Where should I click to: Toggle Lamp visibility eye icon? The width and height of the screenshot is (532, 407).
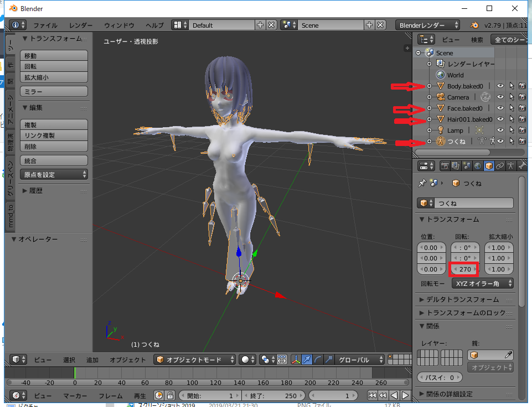tap(500, 130)
